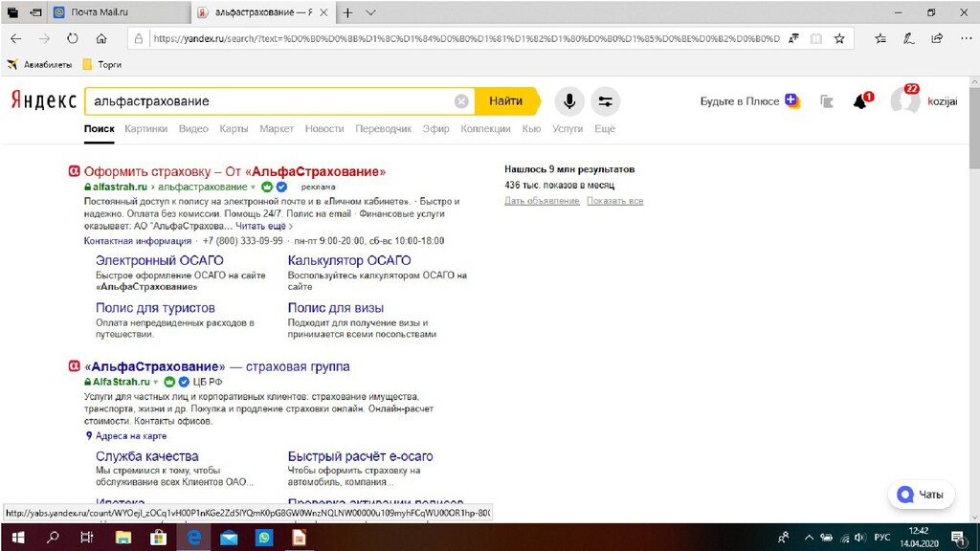Image resolution: width=980 pixels, height=551 pixels.
Task: Open the Торги bookmarks folder
Action: pyautogui.click(x=102, y=64)
